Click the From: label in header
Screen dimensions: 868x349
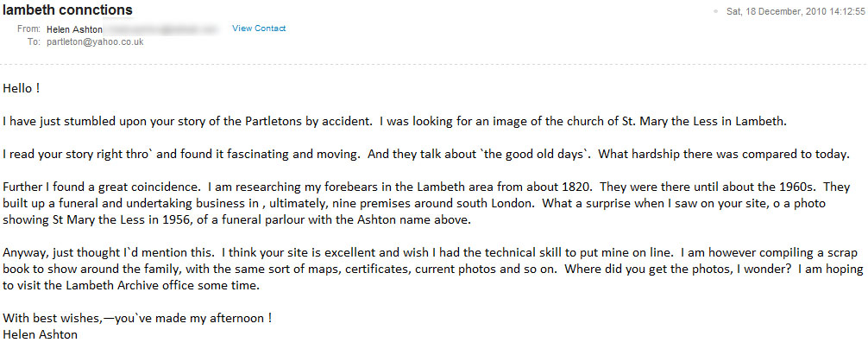point(28,29)
